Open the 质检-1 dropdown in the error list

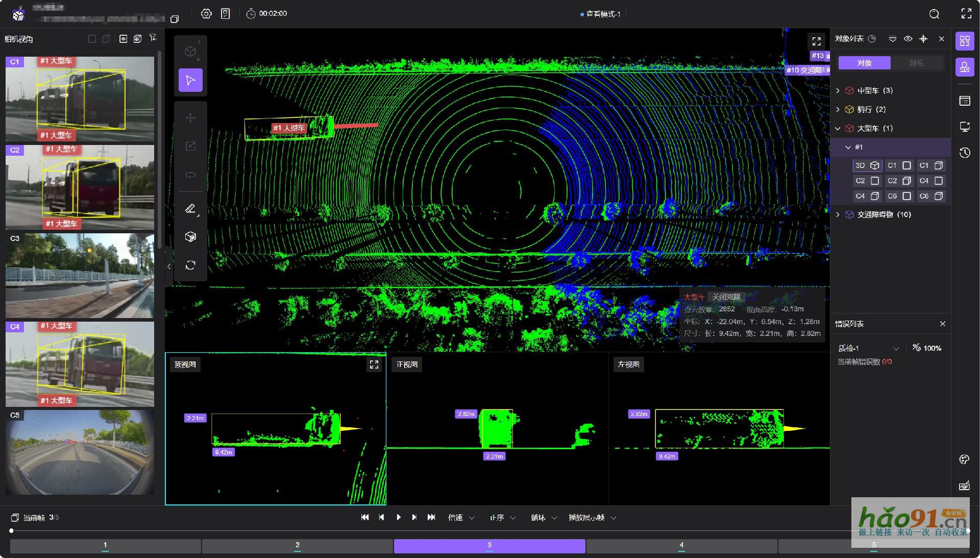(x=868, y=348)
